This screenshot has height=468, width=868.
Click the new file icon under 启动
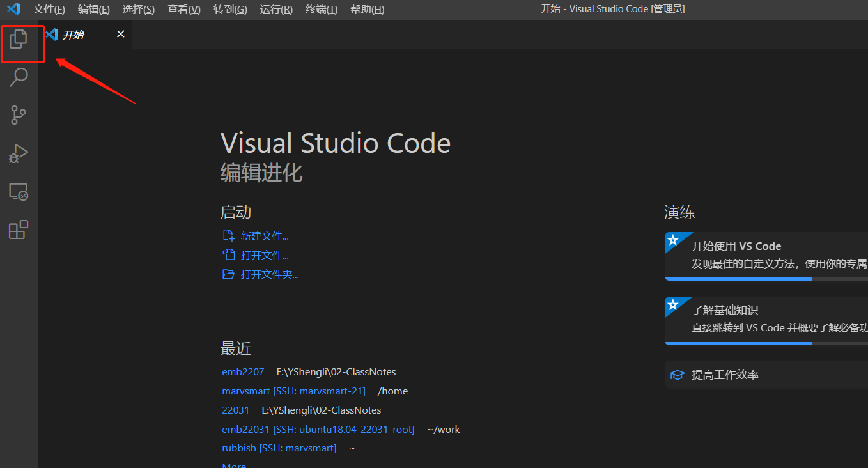[228, 236]
